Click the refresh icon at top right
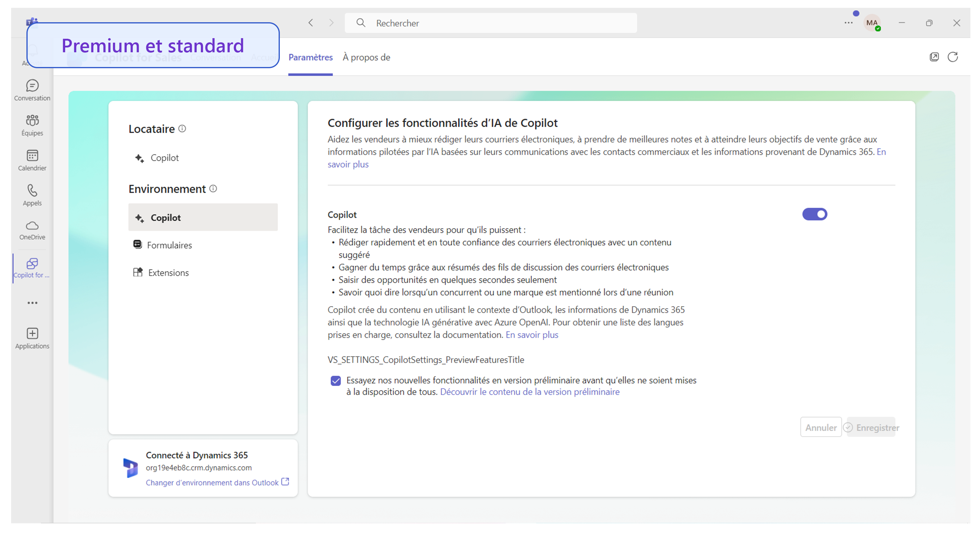 click(952, 57)
